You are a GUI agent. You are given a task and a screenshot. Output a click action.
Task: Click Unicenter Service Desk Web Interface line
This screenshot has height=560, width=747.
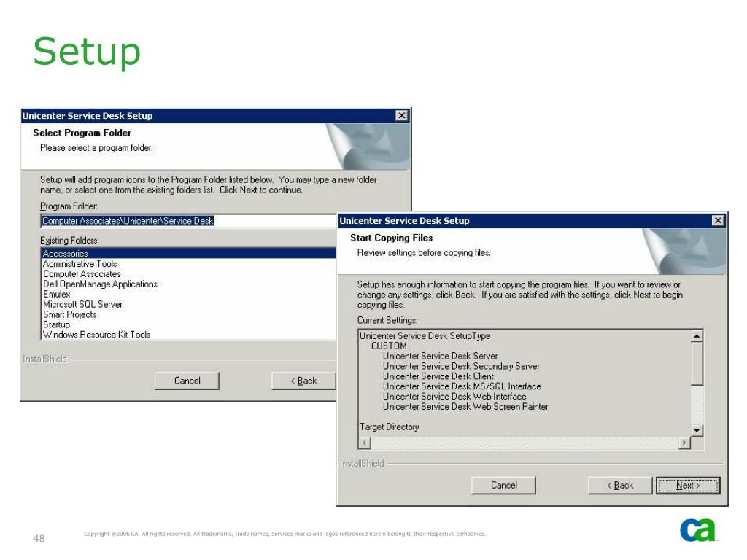(454, 397)
